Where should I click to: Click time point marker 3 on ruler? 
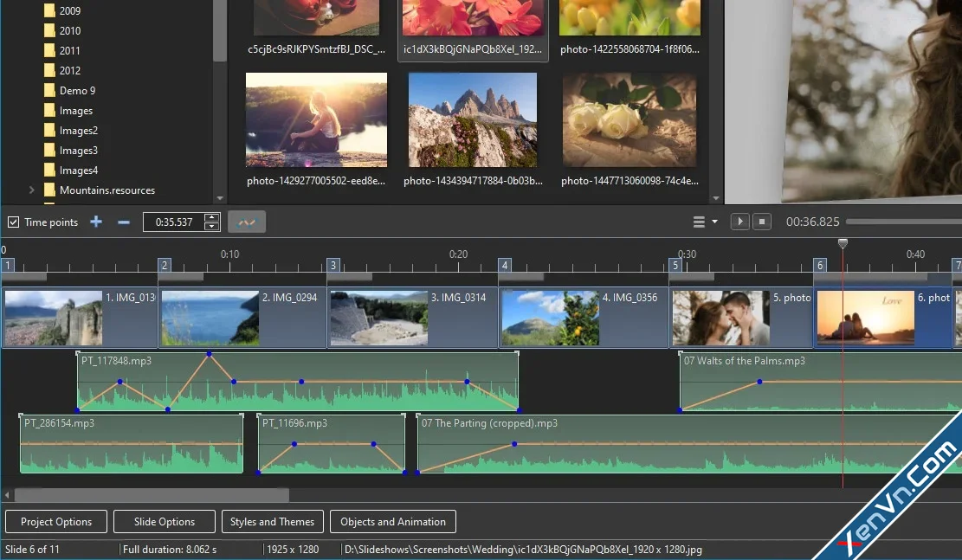pos(333,265)
